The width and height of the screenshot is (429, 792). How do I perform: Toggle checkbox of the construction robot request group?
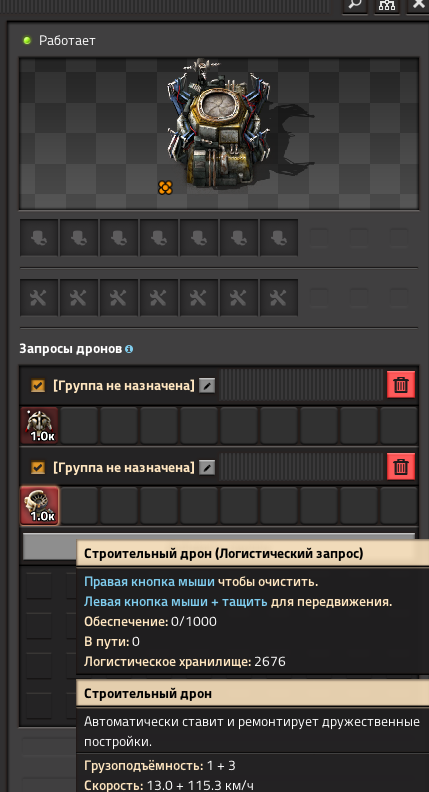38,467
